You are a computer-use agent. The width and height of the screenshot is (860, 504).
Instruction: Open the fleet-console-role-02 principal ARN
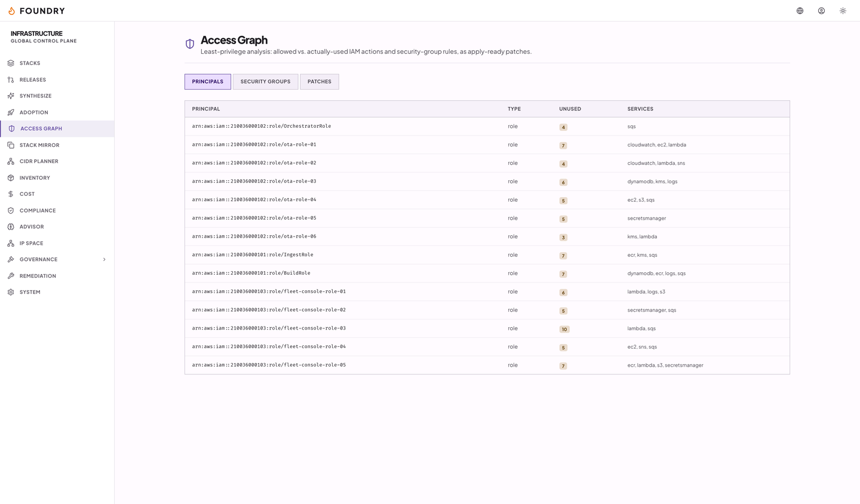[x=269, y=310]
